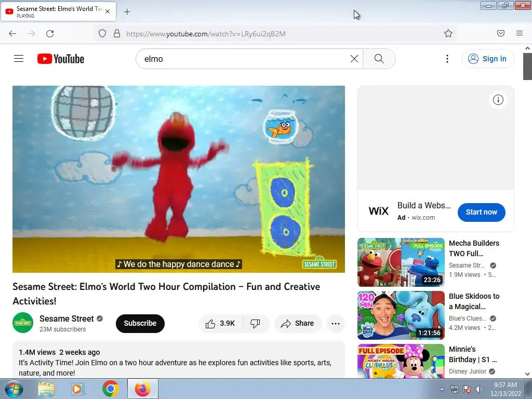Screen dimensions: 532x399
Task: Click Disney Junior channel name
Action: tap(468, 371)
